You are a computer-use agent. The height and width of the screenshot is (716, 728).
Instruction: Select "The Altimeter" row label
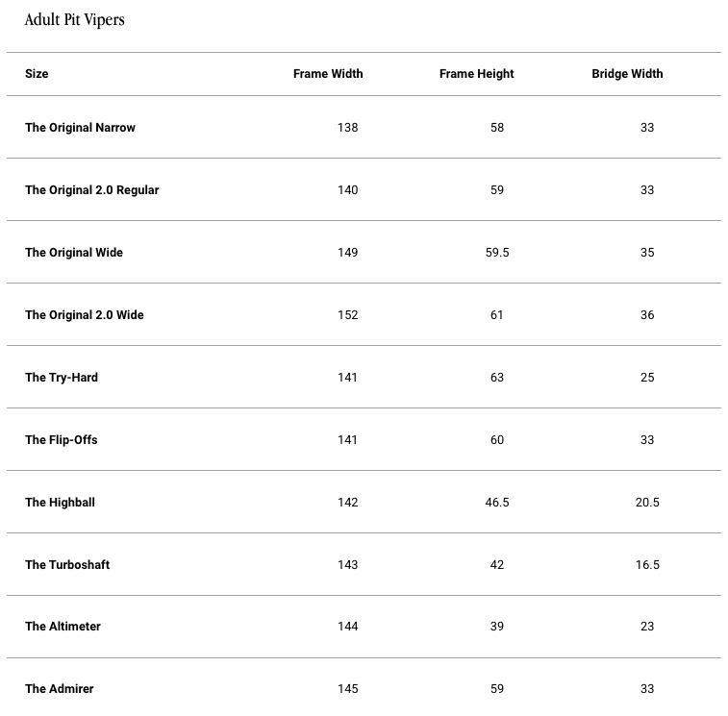click(x=63, y=627)
